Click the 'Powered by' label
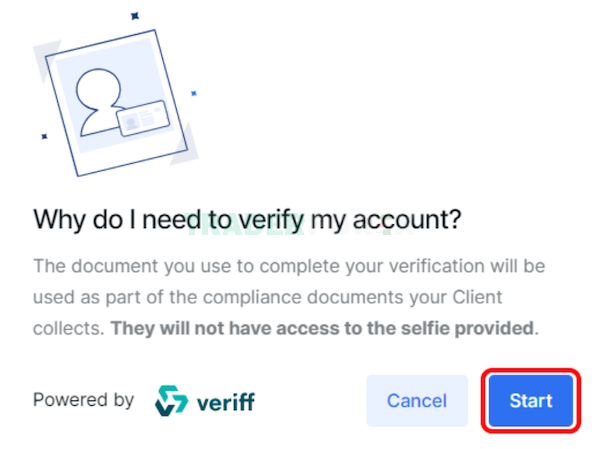The height and width of the screenshot is (449, 600). [x=83, y=400]
